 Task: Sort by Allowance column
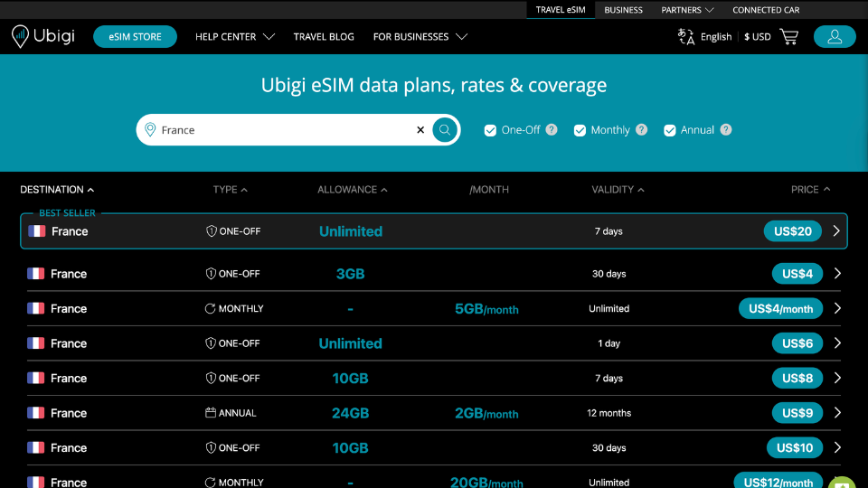[352, 189]
